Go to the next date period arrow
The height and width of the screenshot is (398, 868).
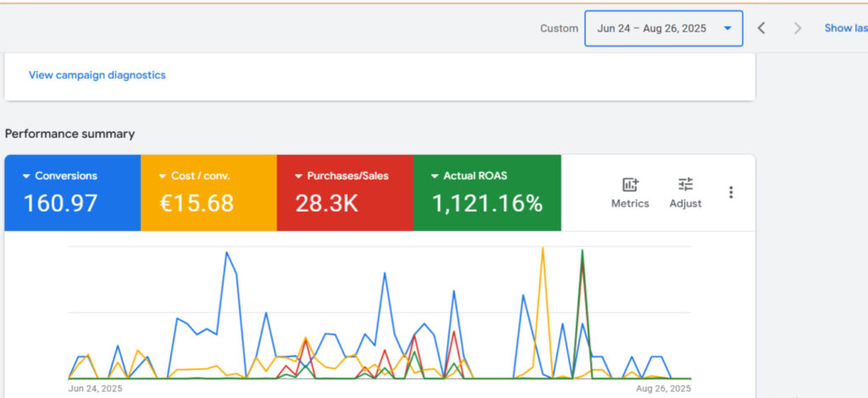point(797,28)
